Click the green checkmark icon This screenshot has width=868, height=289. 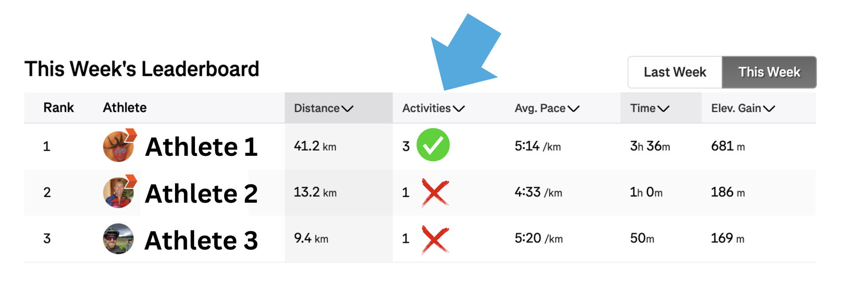click(433, 145)
